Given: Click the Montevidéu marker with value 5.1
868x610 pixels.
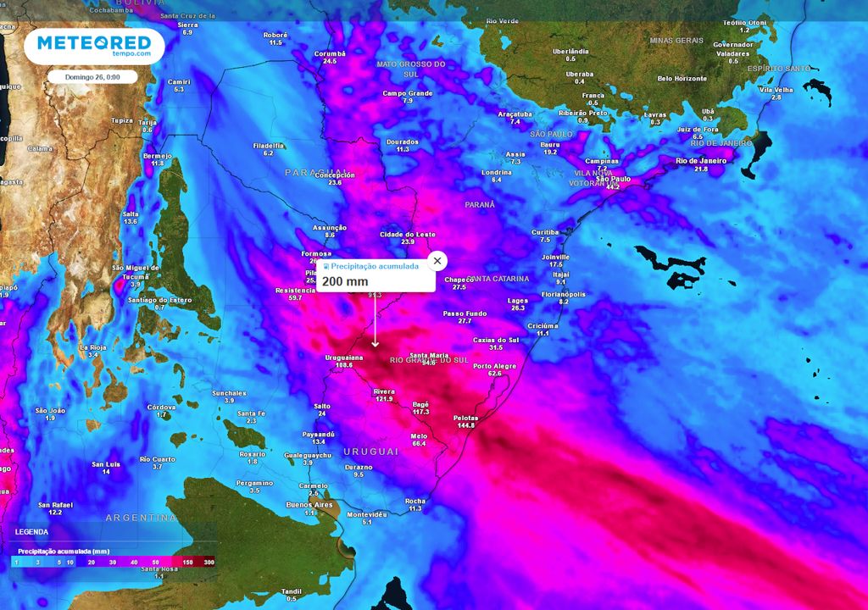Looking at the screenshot, I should (367, 516).
